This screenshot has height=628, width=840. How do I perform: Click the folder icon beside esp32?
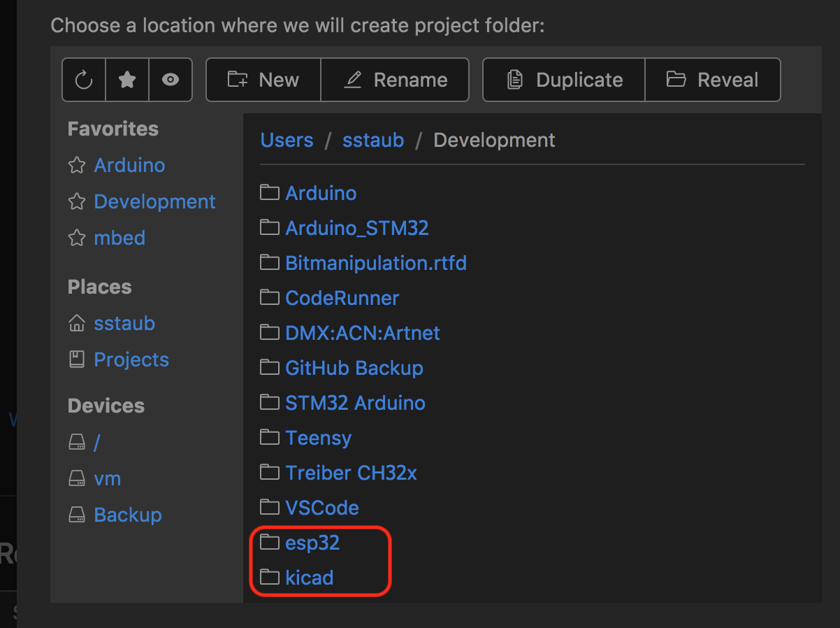(x=269, y=542)
